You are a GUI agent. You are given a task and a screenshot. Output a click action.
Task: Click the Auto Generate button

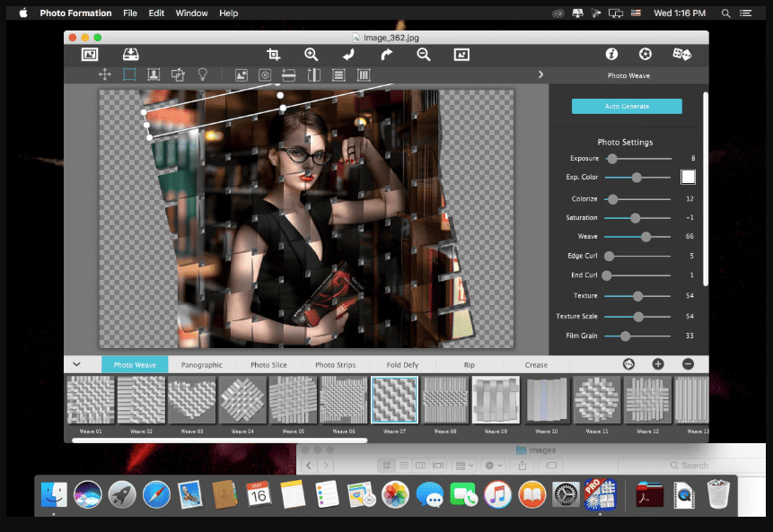627,107
